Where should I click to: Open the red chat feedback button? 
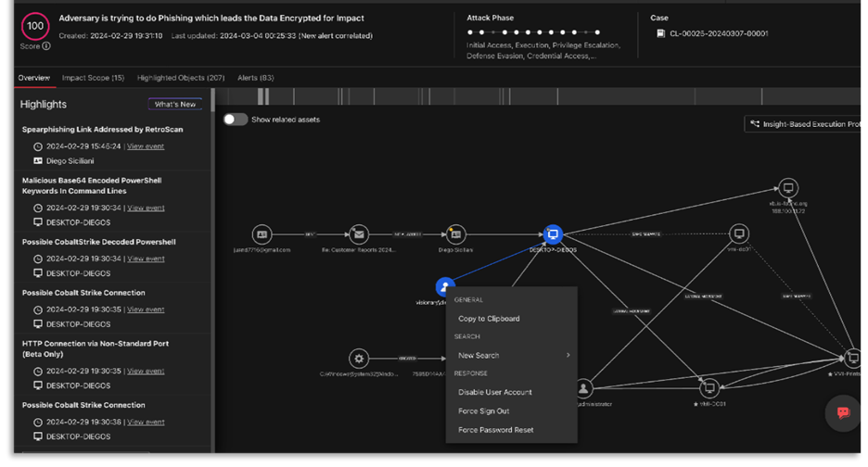[843, 412]
